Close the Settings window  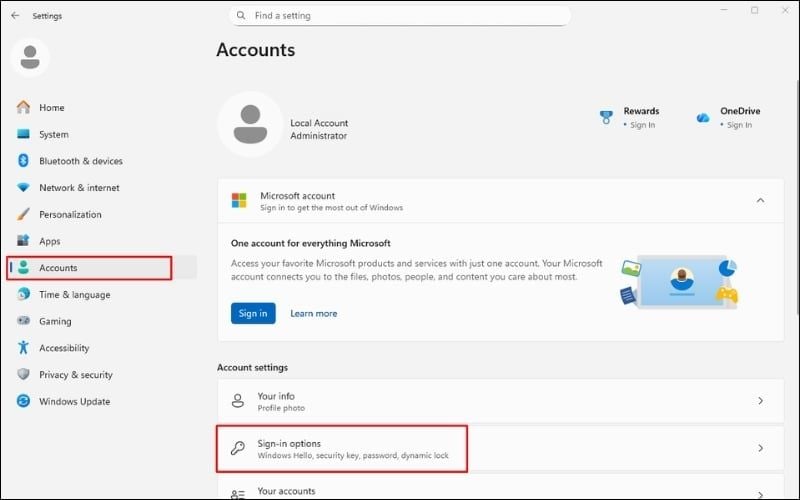[x=785, y=10]
